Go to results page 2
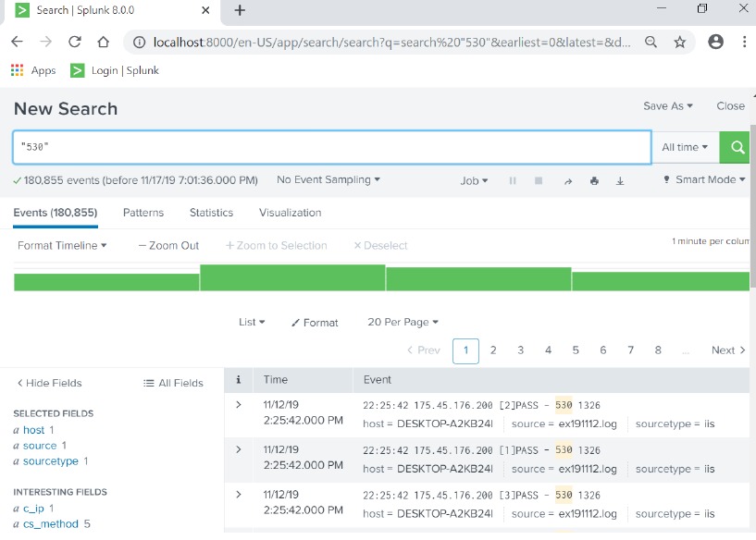The image size is (756, 540). click(493, 350)
